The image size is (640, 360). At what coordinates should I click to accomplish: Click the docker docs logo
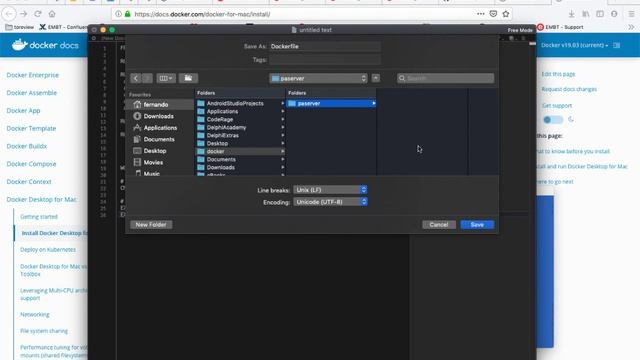(45, 45)
